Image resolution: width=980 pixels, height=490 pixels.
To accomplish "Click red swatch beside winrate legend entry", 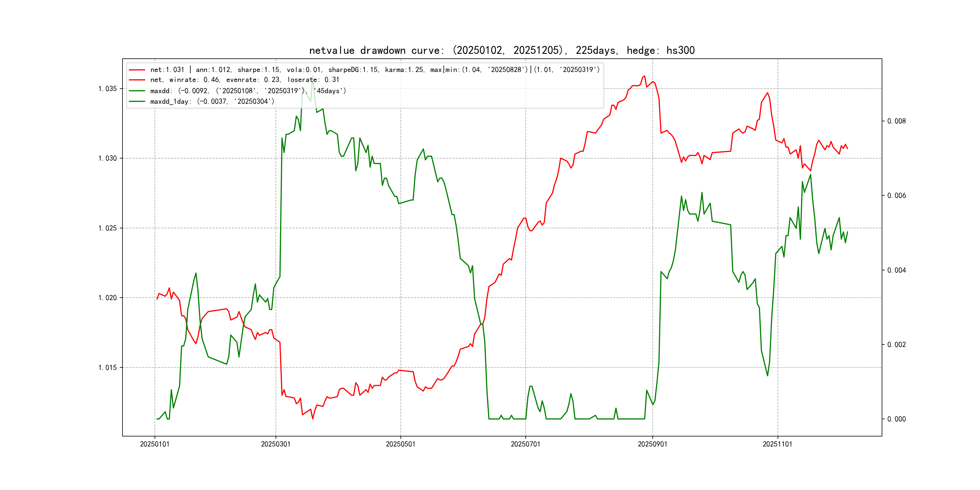I will (x=137, y=80).
